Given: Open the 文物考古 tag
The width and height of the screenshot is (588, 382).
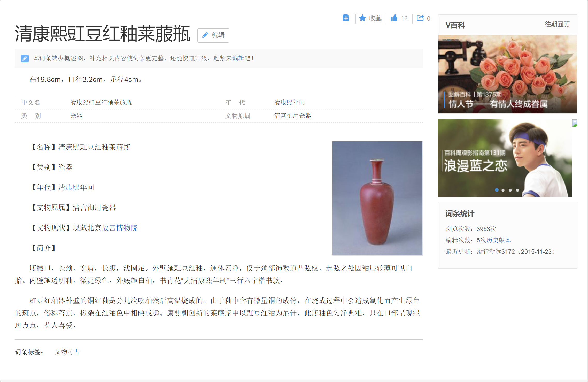Looking at the screenshot, I should click(x=67, y=352).
